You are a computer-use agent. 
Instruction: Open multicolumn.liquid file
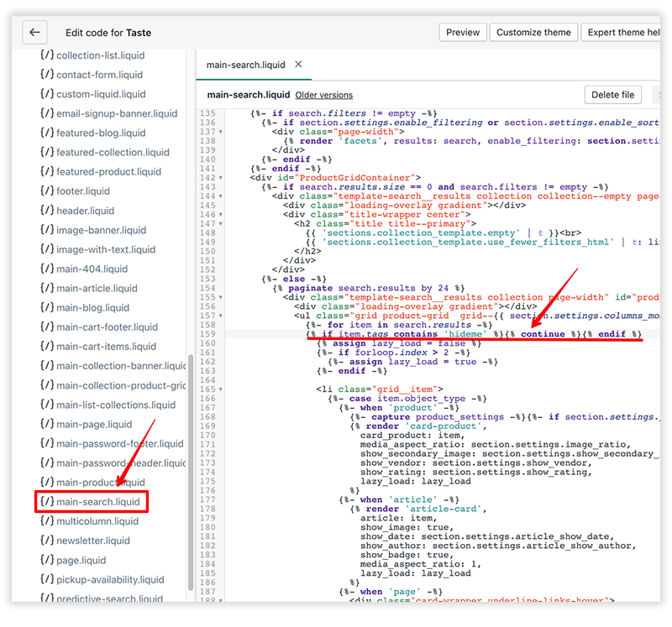(x=90, y=521)
